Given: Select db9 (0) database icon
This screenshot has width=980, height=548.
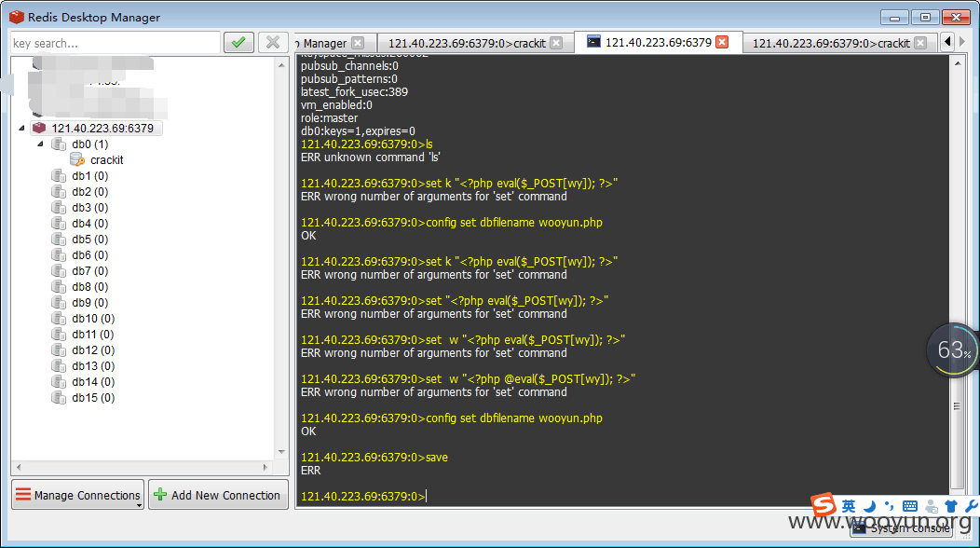Looking at the screenshot, I should pyautogui.click(x=59, y=302).
